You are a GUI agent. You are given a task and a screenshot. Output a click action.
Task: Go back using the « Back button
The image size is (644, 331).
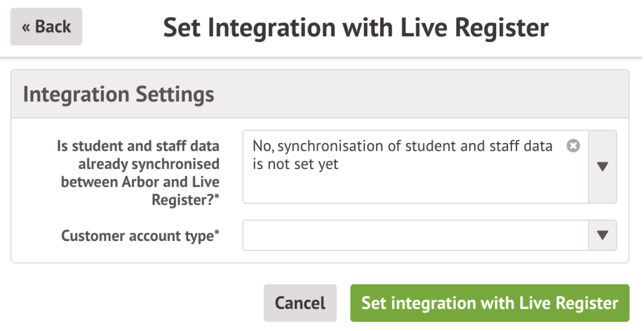click(x=46, y=27)
